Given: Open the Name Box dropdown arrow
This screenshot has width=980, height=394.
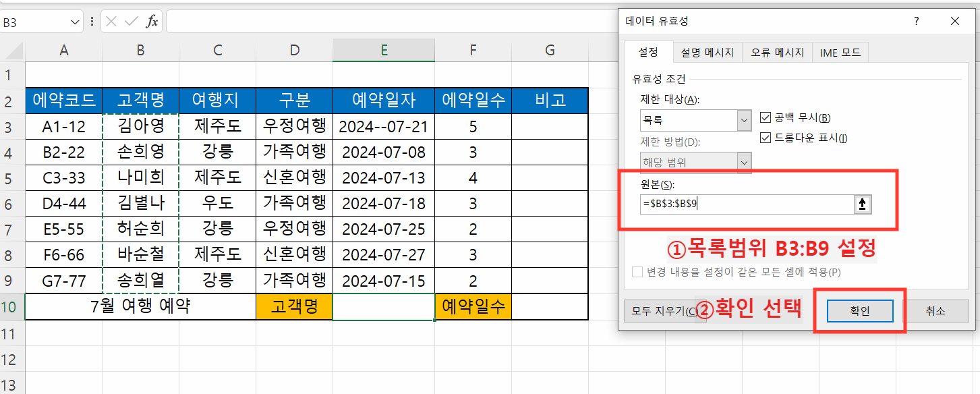Looking at the screenshot, I should (x=74, y=21).
